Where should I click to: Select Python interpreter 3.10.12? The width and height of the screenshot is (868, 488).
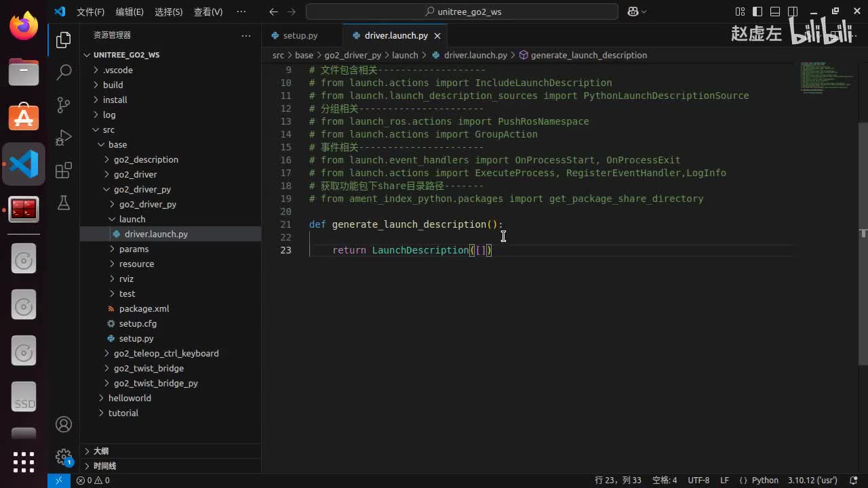click(812, 480)
